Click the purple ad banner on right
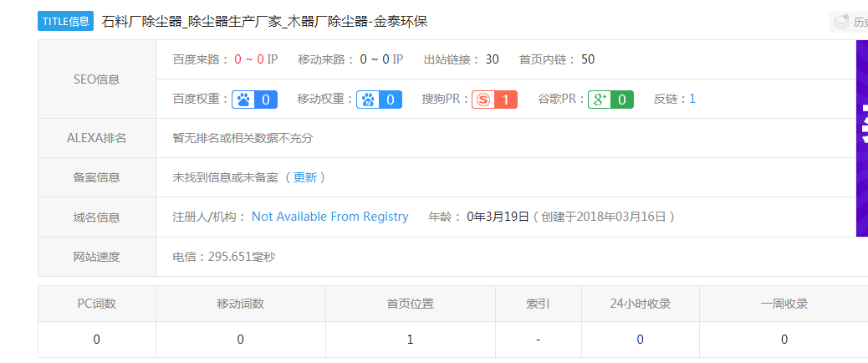Screen dimensions: 868x363 tap(861, 138)
